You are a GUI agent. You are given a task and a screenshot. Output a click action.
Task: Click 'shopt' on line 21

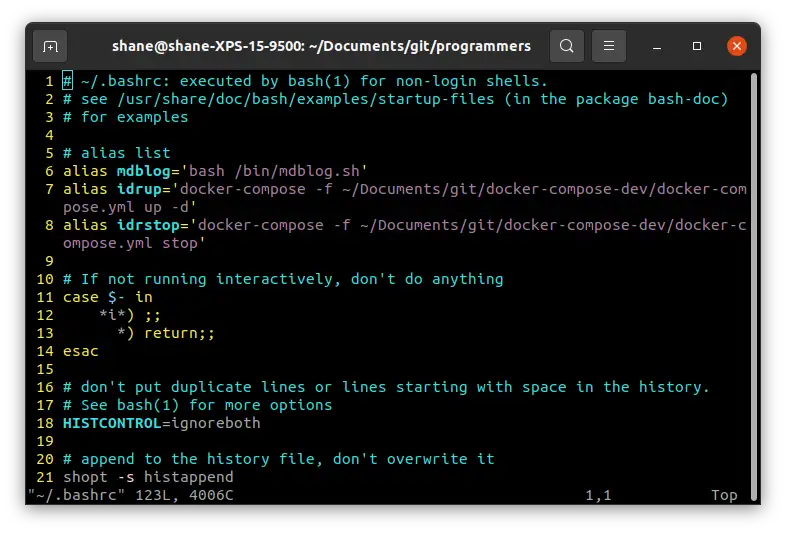(x=85, y=477)
